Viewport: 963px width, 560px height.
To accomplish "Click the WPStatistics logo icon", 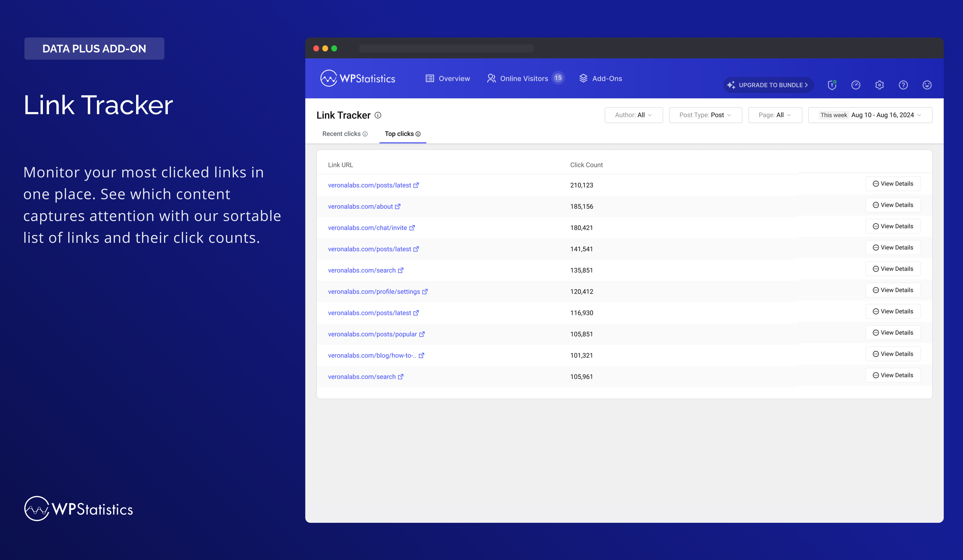I will coord(329,78).
